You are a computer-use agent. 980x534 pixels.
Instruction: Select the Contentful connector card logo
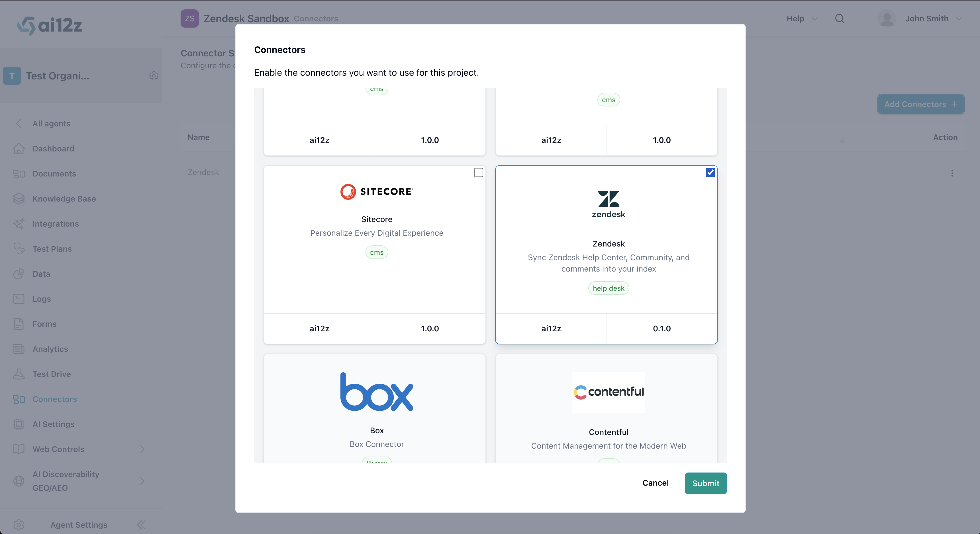[x=608, y=392]
